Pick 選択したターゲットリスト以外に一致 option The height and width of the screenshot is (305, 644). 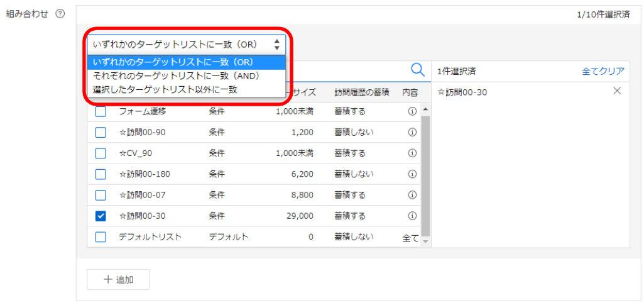click(x=165, y=89)
